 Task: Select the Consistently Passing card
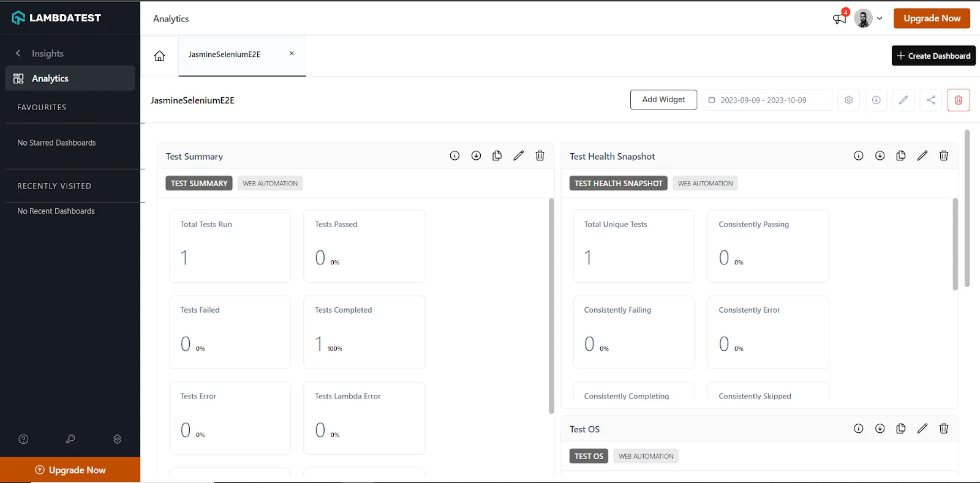point(768,246)
